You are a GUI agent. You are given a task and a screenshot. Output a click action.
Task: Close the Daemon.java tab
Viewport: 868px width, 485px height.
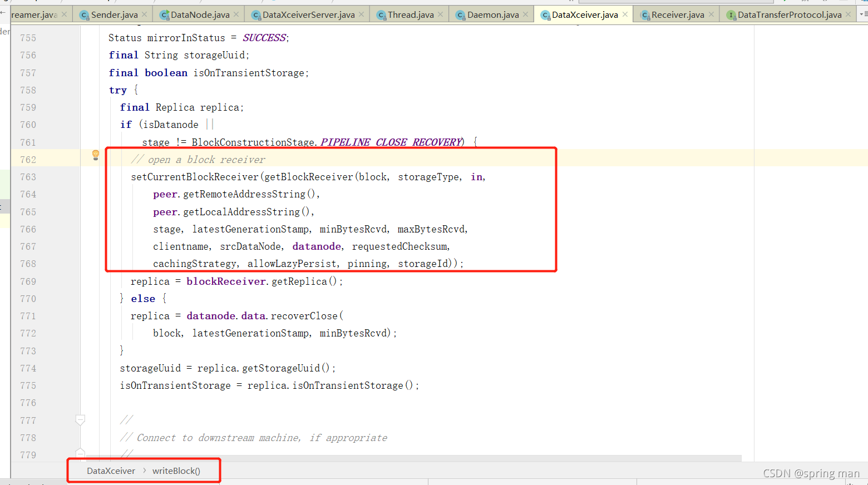coord(526,14)
